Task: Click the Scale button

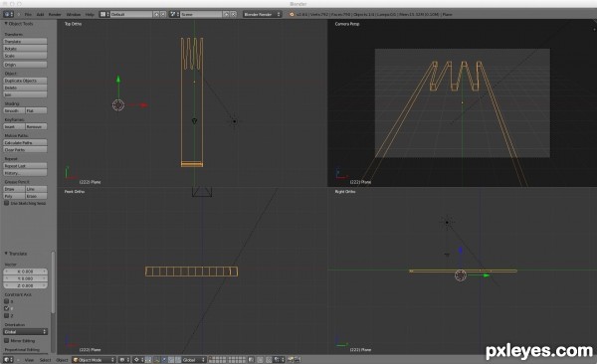Action: pos(25,56)
